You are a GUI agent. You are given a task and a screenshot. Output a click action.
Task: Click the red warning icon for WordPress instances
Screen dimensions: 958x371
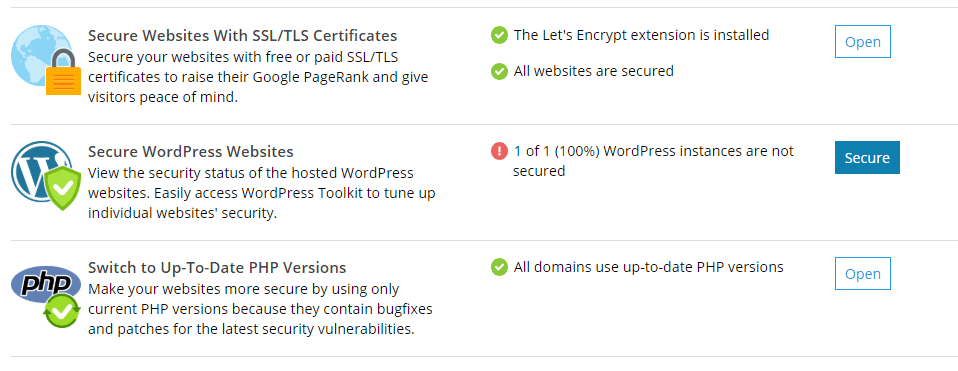[x=499, y=151]
